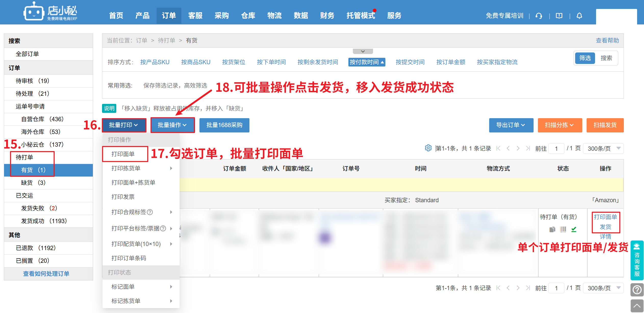Toggle sort by 按付款时间
The image size is (644, 313).
tap(367, 62)
